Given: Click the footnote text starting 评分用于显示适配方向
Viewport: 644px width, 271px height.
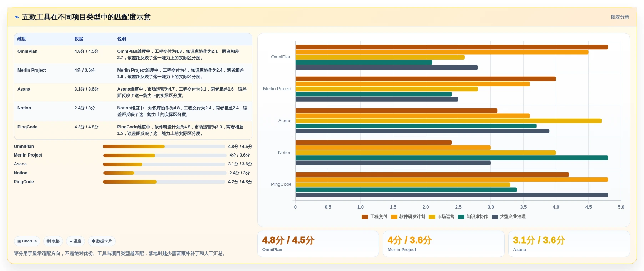Looking at the screenshot, I should pyautogui.click(x=121, y=254).
